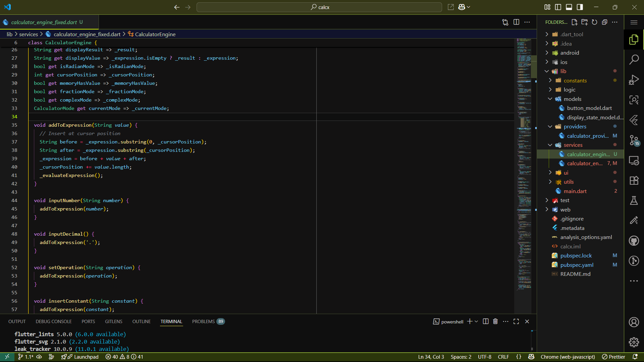
Task: Toggle the secondary sidebar layout button
Action: (580, 7)
